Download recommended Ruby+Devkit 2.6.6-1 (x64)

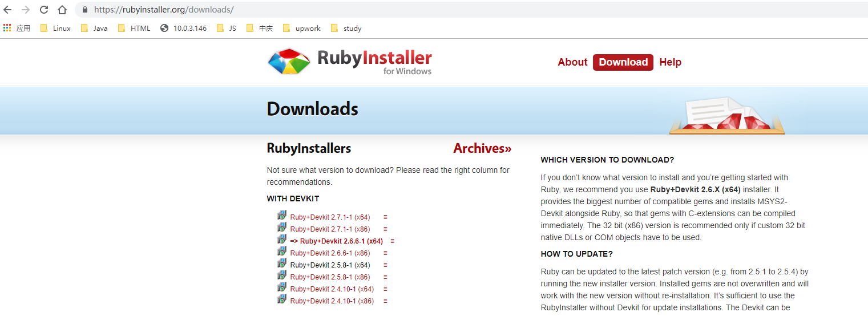(x=336, y=241)
